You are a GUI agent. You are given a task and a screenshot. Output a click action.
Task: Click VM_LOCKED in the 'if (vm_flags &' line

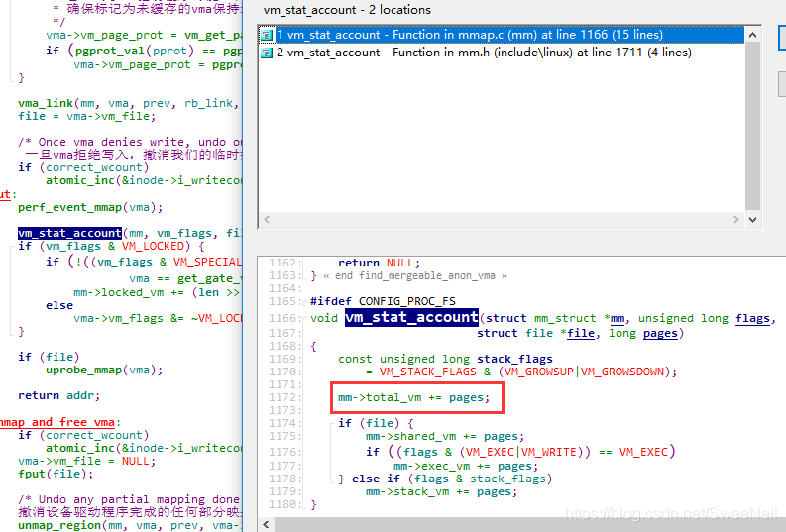[153, 246]
